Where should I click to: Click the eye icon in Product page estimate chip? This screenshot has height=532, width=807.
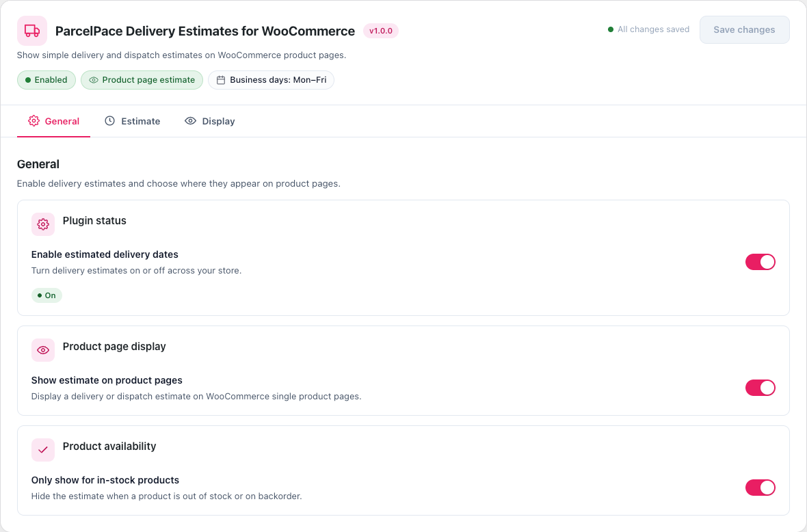pos(94,80)
